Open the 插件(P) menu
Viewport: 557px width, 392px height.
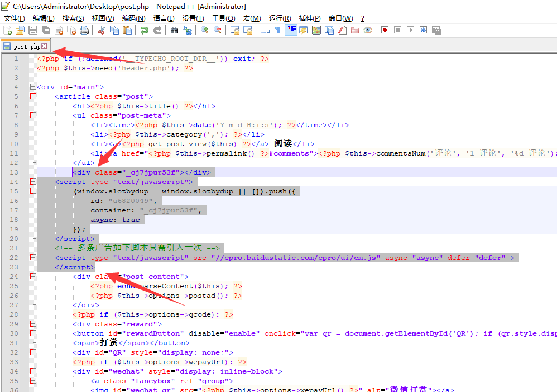(x=310, y=18)
